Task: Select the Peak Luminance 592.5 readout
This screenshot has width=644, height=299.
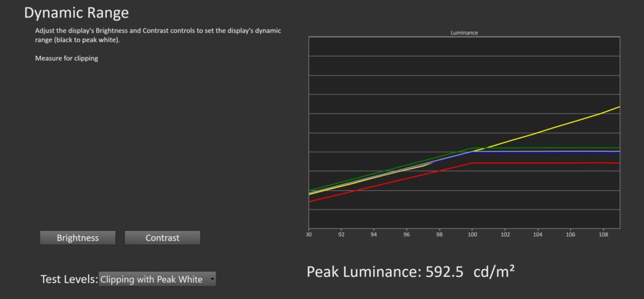Action: [x=385, y=271]
